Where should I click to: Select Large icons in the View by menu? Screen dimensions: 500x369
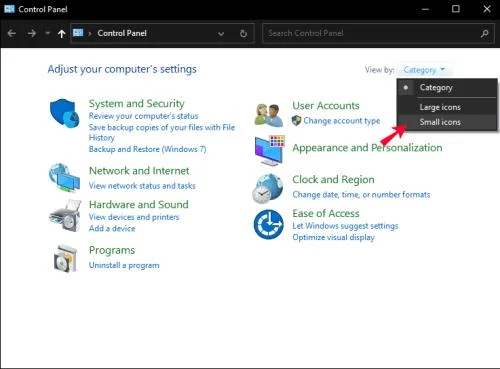pos(447,107)
